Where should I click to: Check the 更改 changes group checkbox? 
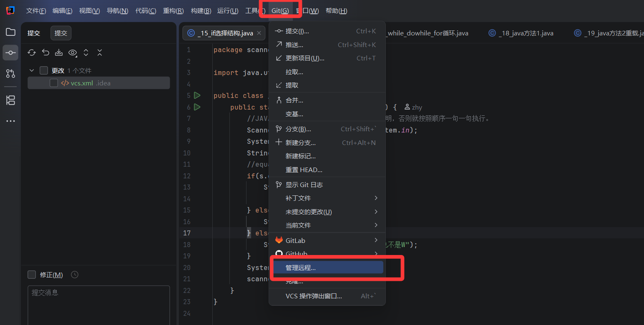44,70
